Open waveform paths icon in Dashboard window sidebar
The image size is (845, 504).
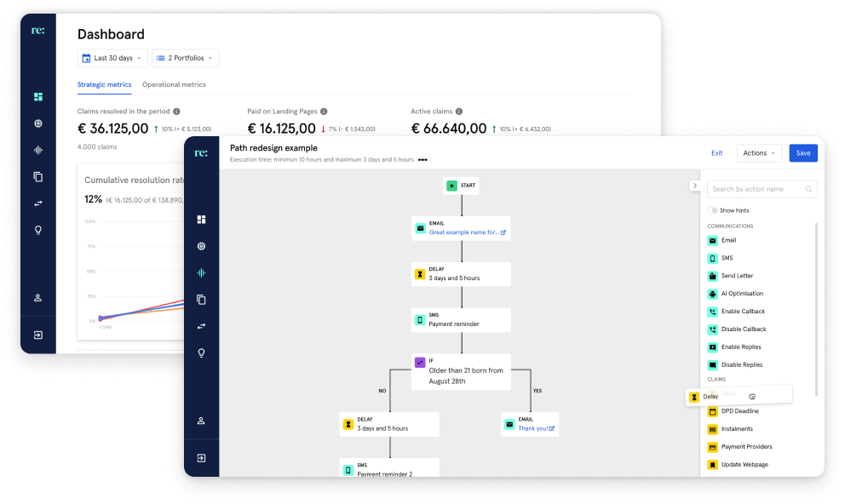38,150
